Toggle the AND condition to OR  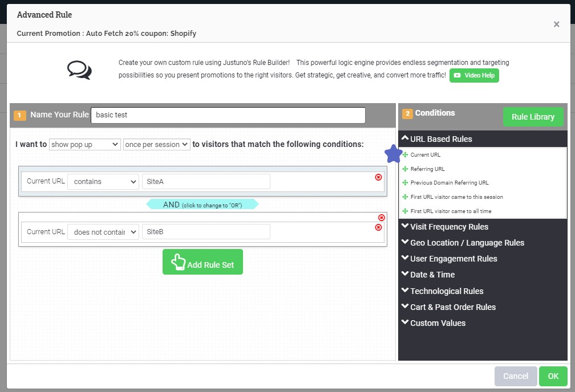pyautogui.click(x=203, y=204)
